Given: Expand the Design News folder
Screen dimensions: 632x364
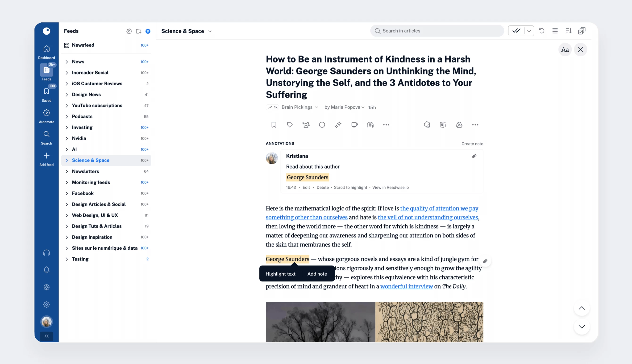Looking at the screenshot, I should pyautogui.click(x=67, y=95).
